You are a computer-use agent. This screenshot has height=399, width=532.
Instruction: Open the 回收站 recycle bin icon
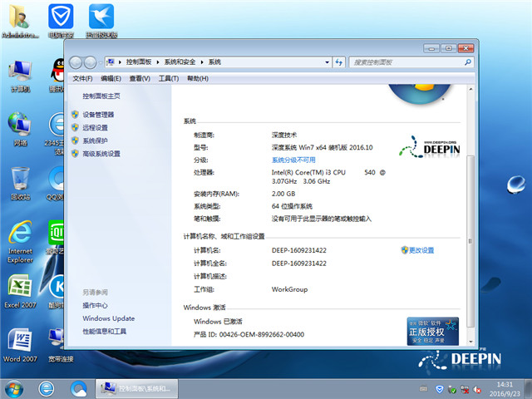20,183
